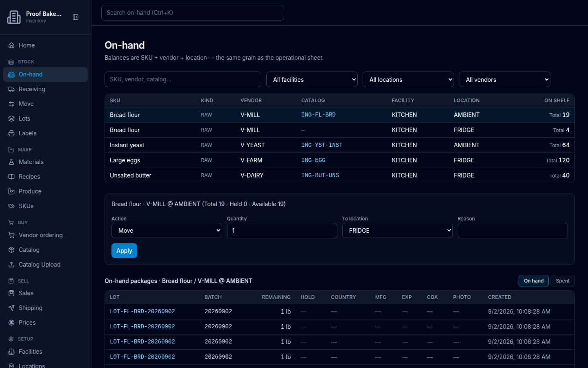Open the Home page
Viewport: 588px width, 368px height.
[x=45, y=45]
